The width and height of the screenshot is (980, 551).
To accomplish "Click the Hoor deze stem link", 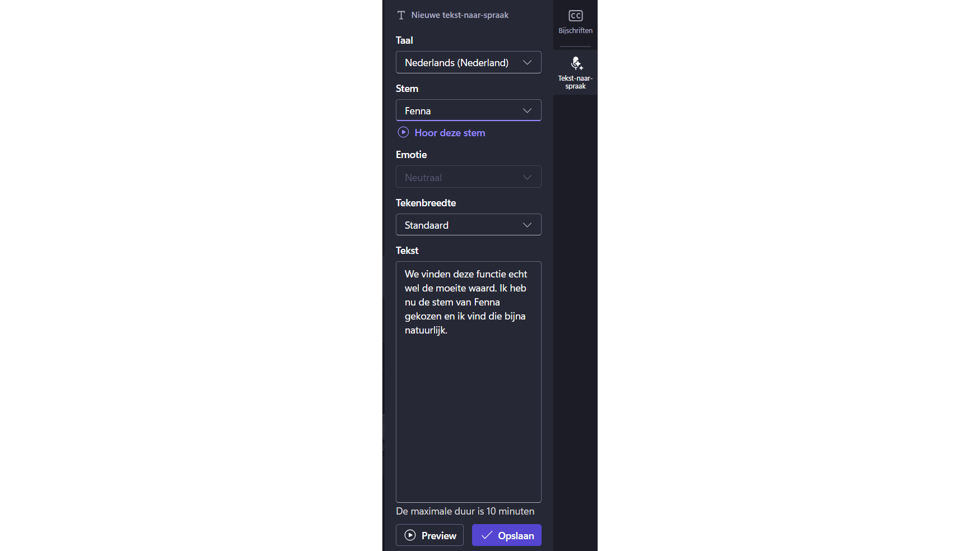I will (x=450, y=133).
